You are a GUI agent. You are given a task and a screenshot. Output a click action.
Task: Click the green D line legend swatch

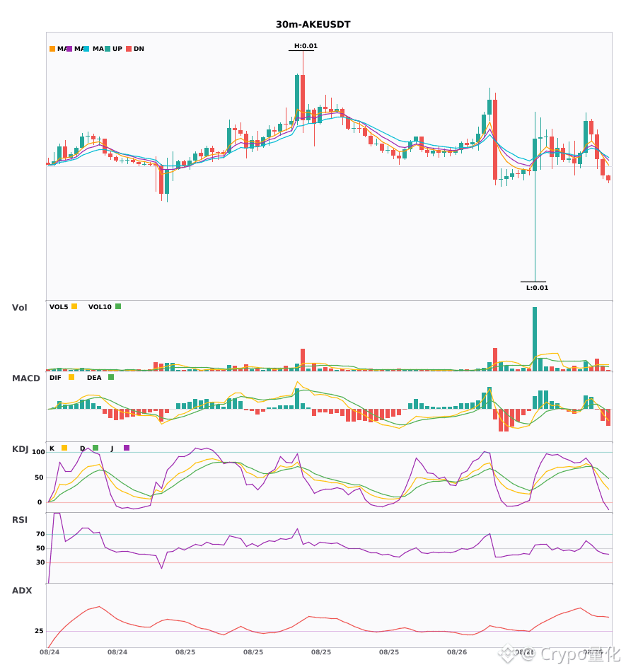pyautogui.click(x=95, y=448)
